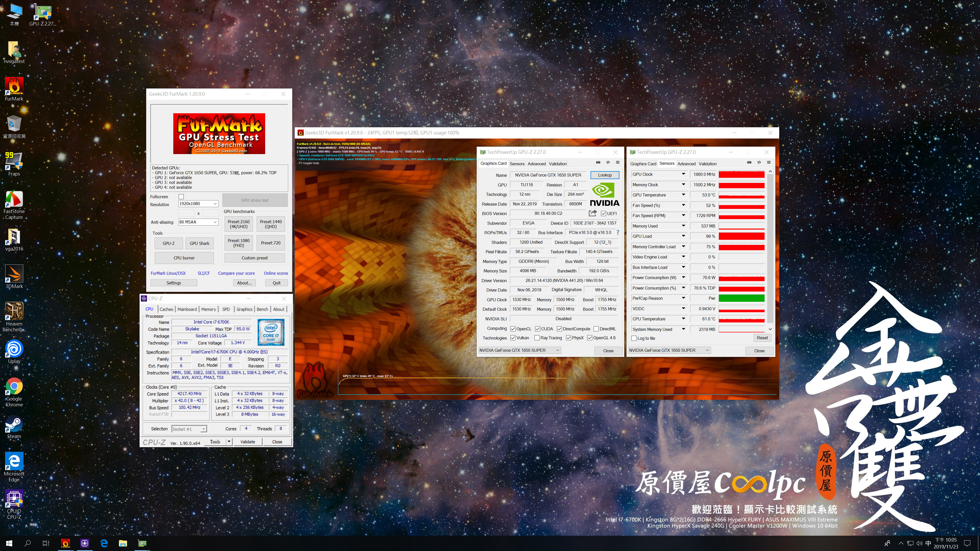
Task: Open the Fraps desktop icon
Action: (14, 164)
